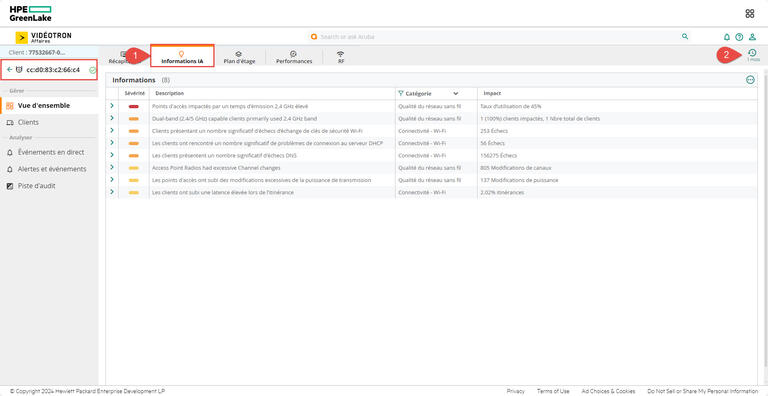Image resolution: width=768 pixels, height=396 pixels.
Task: Click '2.02% Itinérances' impact cell
Action: (x=502, y=193)
